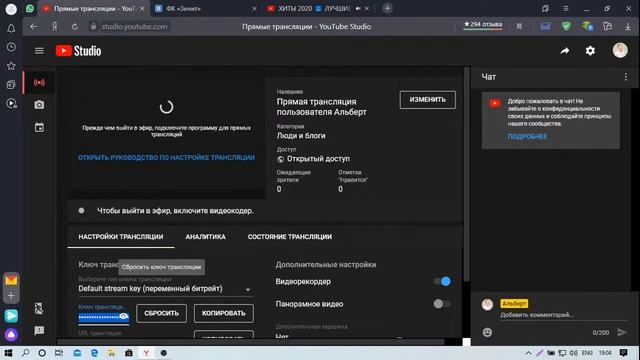Open browser history clock icon
Viewport: 640px width, 360px height.
(11, 47)
